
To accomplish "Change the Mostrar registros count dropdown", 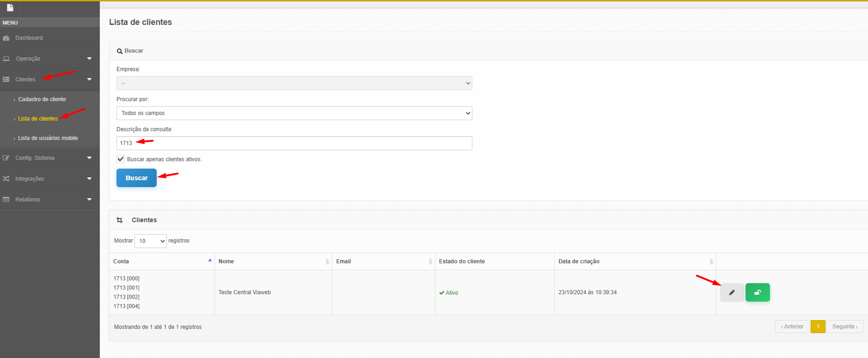I will point(150,241).
